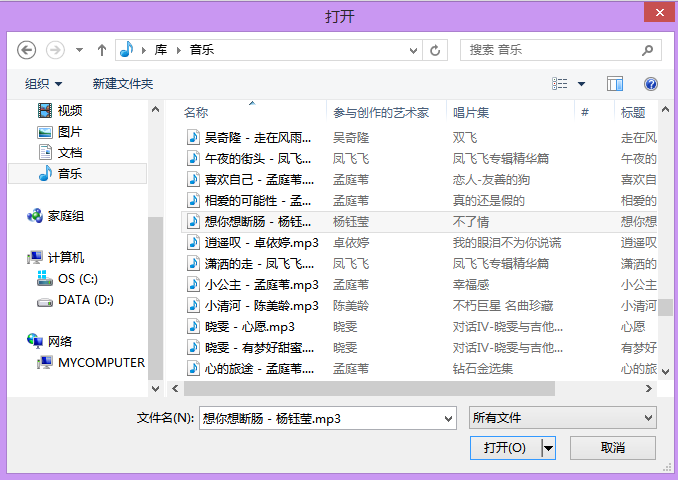The height and width of the screenshot is (480, 678).
Task: Open the 所有文件 file type dropdown
Action: pyautogui.click(x=563, y=418)
